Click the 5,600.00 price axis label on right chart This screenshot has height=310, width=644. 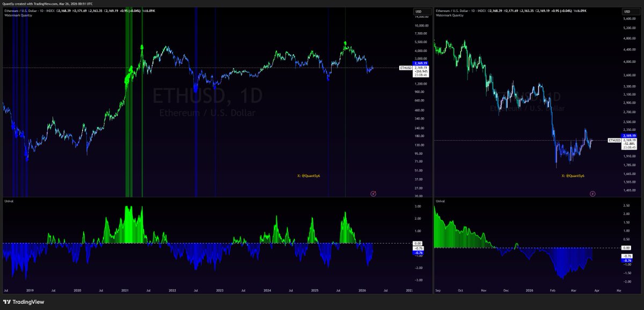coord(630,19)
